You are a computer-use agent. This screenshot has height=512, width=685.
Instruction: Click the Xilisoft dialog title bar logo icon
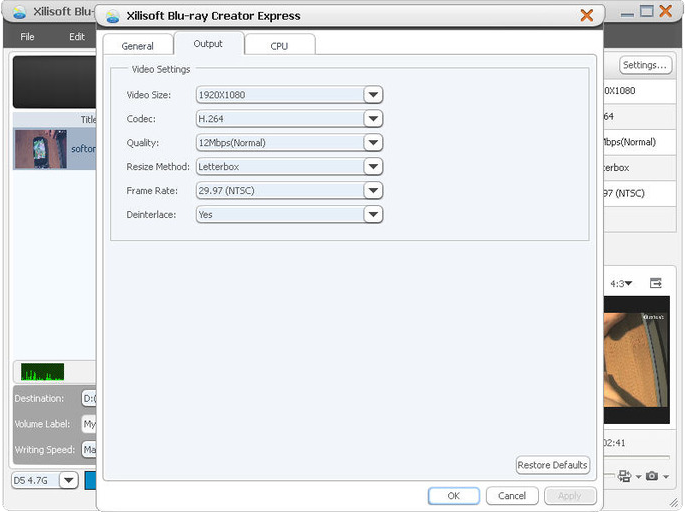click(x=113, y=16)
